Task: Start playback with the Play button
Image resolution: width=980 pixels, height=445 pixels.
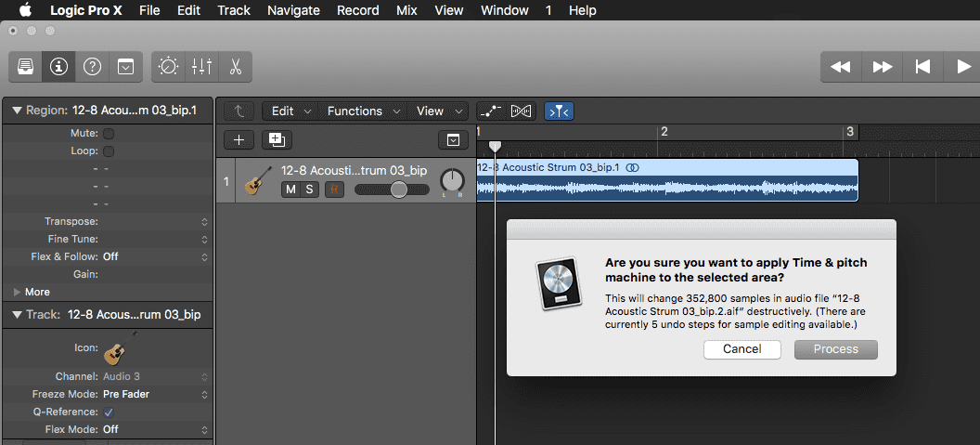Action: point(963,66)
